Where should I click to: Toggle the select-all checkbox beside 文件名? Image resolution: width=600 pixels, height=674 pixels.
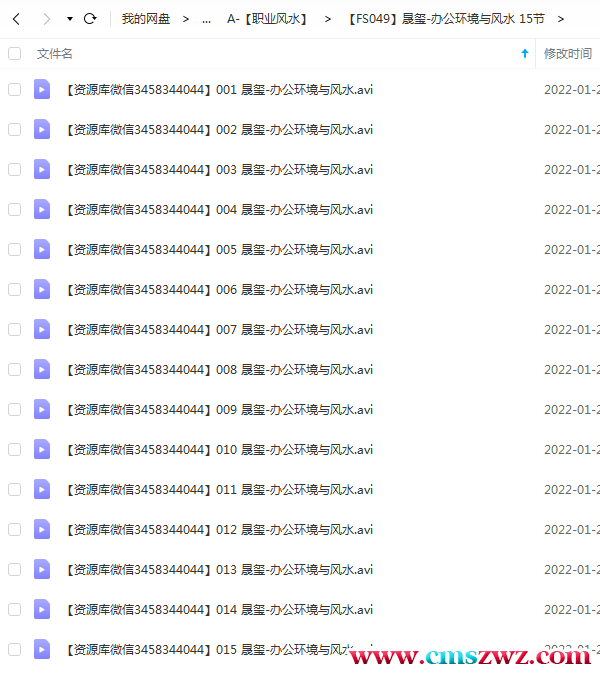[x=15, y=53]
